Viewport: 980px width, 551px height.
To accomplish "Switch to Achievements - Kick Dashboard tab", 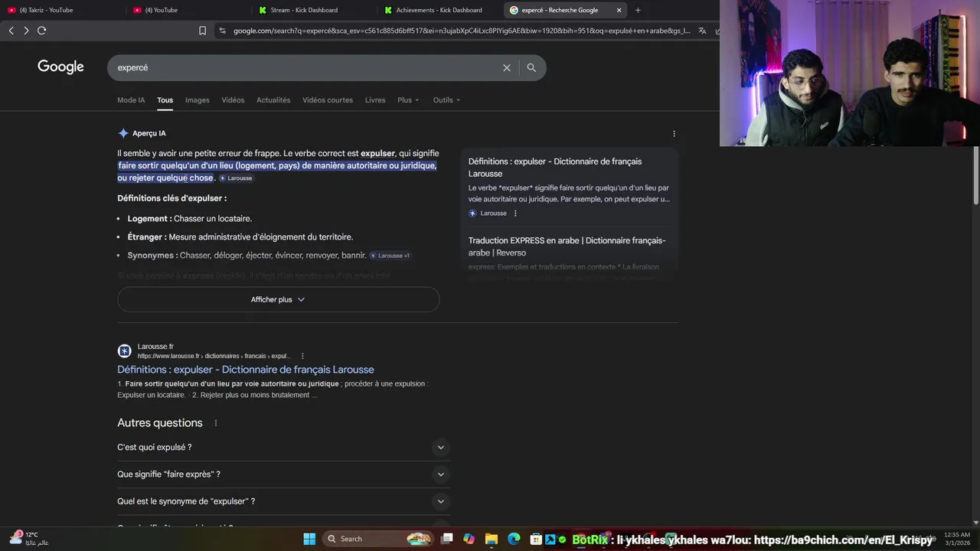I will (439, 10).
